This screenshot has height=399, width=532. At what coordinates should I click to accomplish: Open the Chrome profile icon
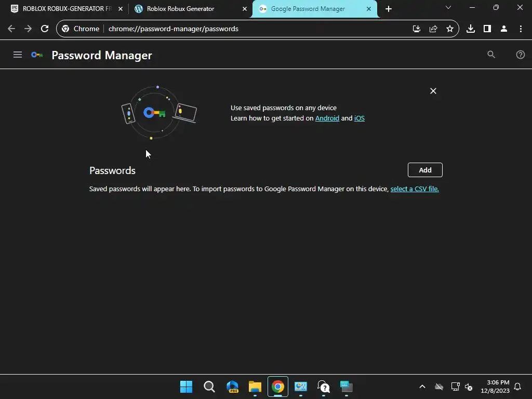(504, 29)
